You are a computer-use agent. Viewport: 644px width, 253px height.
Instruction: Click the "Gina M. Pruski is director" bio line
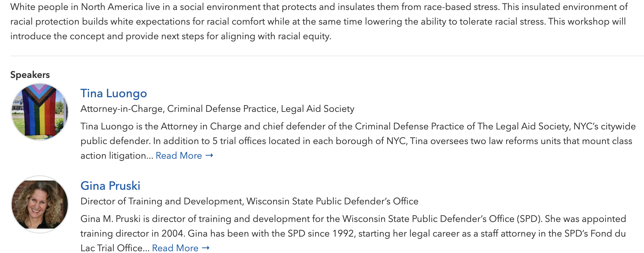(353, 219)
